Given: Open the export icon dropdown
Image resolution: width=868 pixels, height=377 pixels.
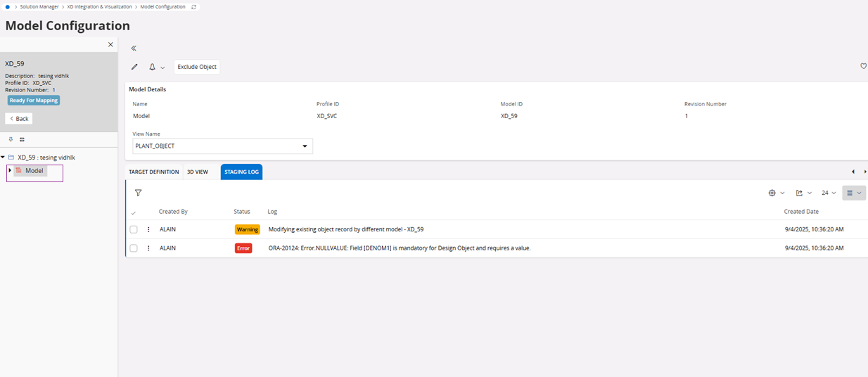Looking at the screenshot, I should [803, 193].
